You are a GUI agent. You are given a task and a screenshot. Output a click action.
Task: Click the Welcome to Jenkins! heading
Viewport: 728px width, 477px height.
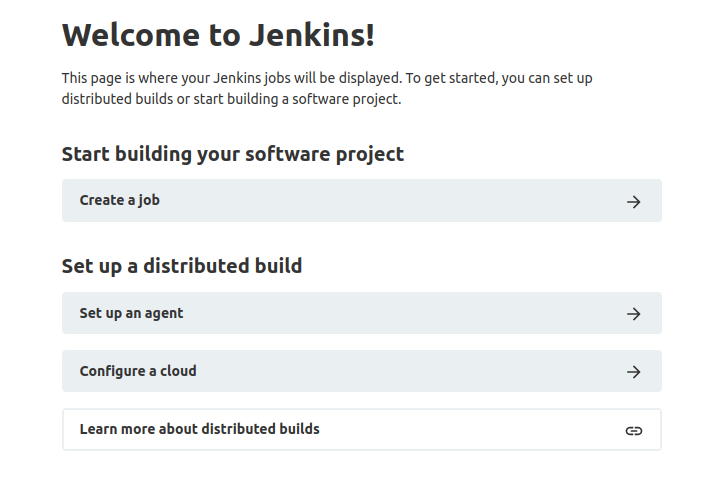[218, 35]
